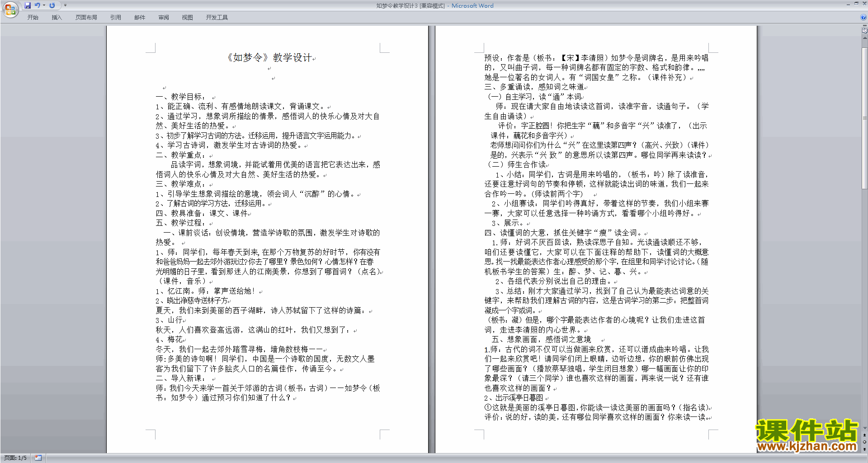Click the vertical scrollbar up arrow

pos(864,38)
